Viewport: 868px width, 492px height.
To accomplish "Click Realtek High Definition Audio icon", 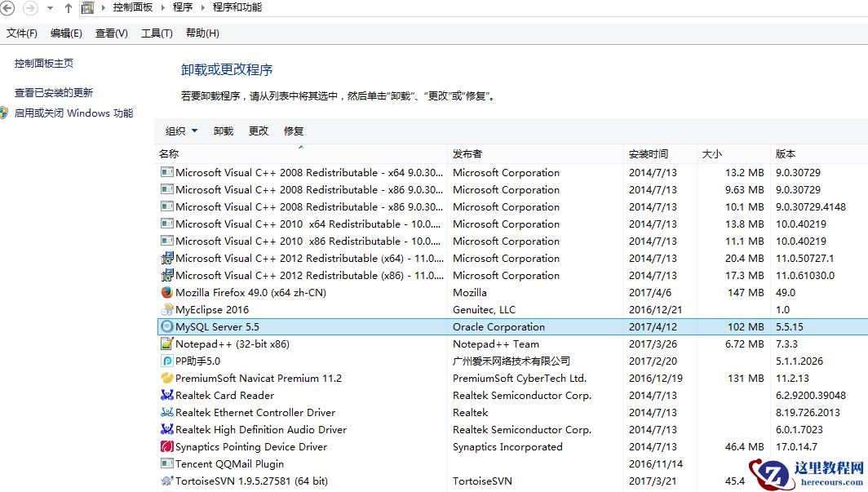I will [166, 429].
